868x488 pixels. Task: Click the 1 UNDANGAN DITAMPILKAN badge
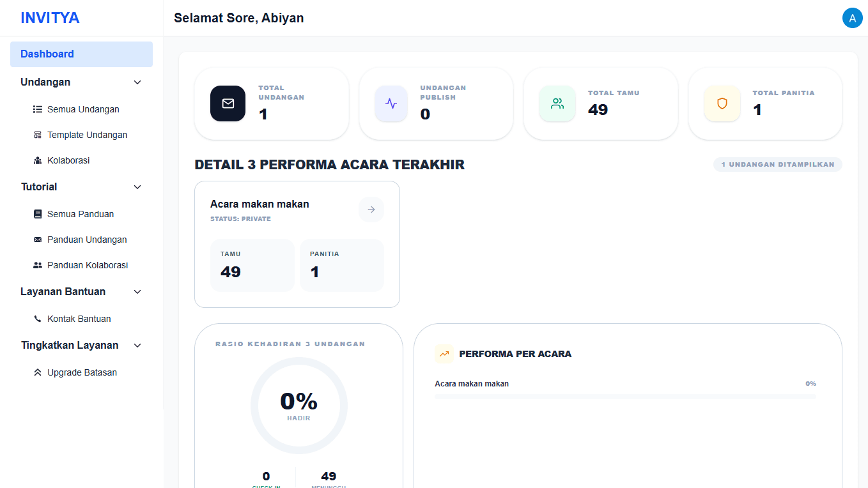[777, 164]
